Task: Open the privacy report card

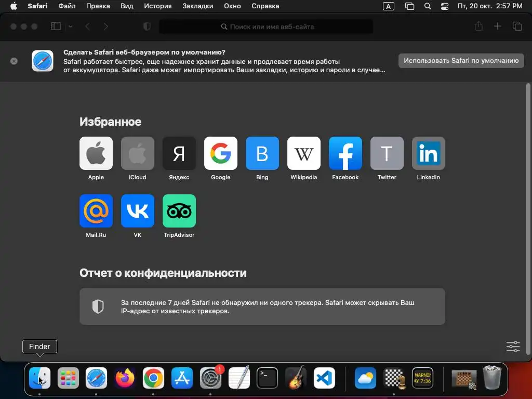Action: coord(262,307)
